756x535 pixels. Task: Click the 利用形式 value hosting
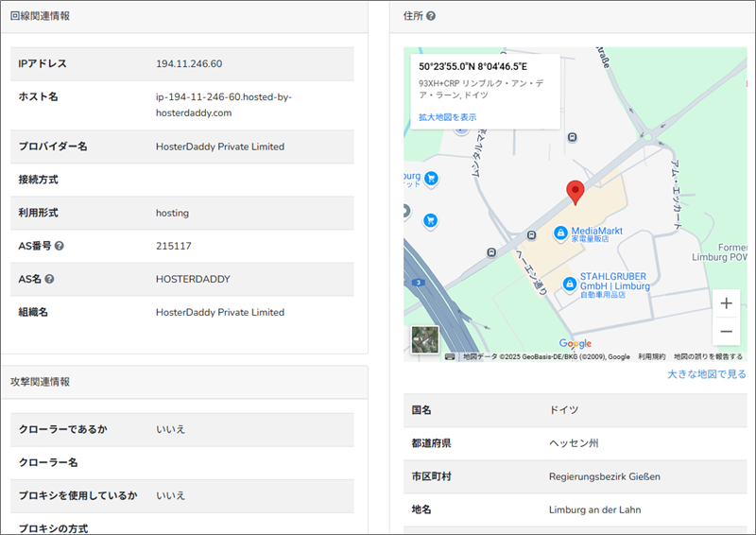click(172, 213)
